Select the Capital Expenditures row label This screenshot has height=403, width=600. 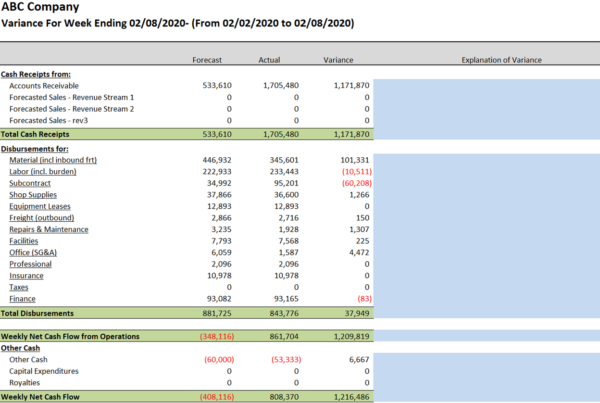[44, 371]
